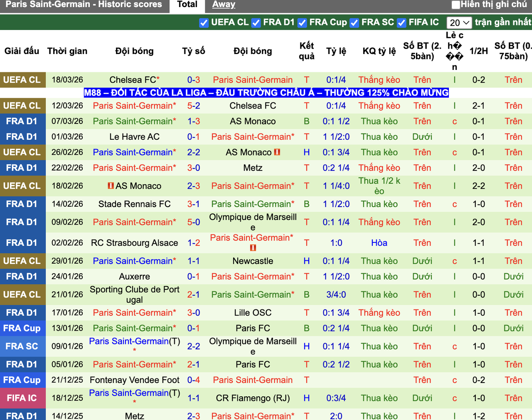Viewport: 532px width, 420px height.
Task: Click the Hòa result in 02/02/26 row
Action: 379,243
